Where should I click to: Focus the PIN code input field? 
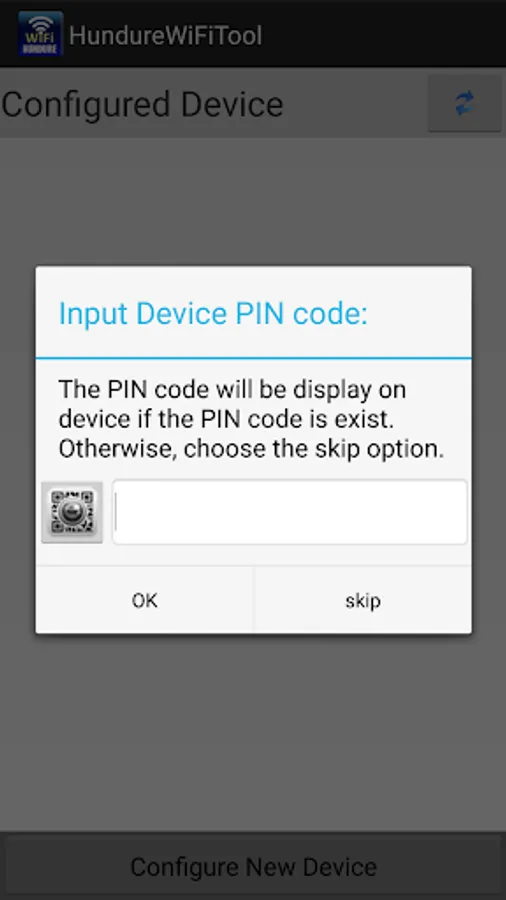[289, 512]
